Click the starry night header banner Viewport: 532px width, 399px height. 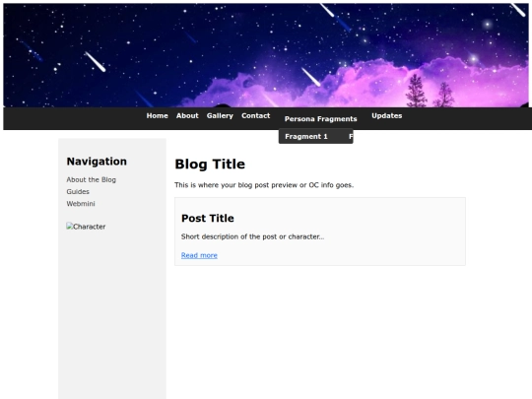(x=266, y=55)
